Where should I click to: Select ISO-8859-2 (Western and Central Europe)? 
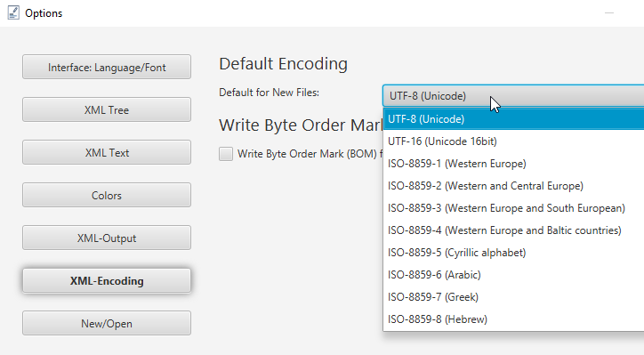513,186
